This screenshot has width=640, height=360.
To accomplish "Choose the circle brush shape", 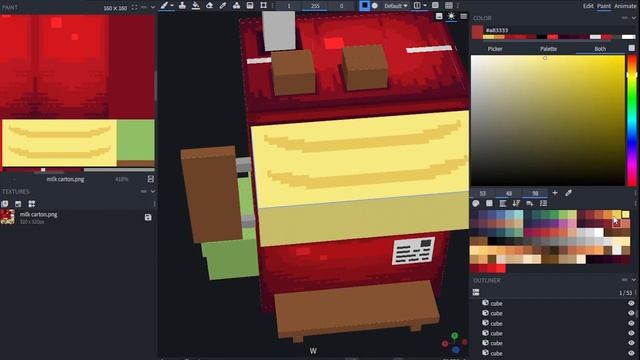I will 375,6.
